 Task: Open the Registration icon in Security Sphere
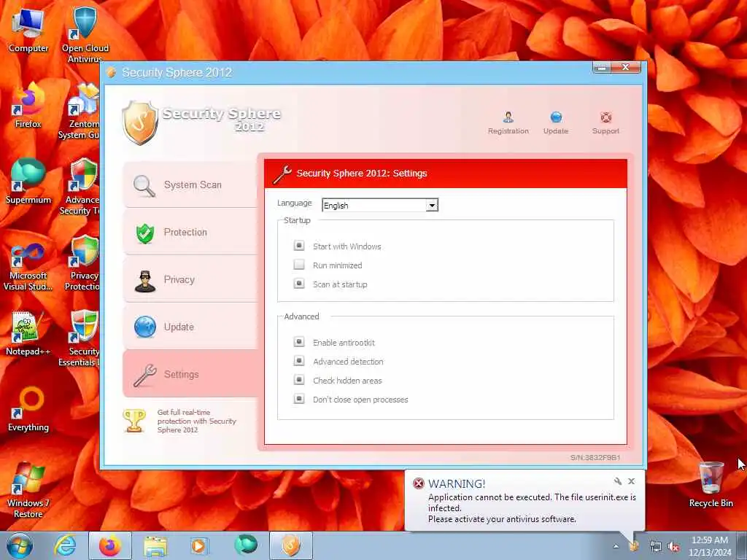(x=508, y=122)
